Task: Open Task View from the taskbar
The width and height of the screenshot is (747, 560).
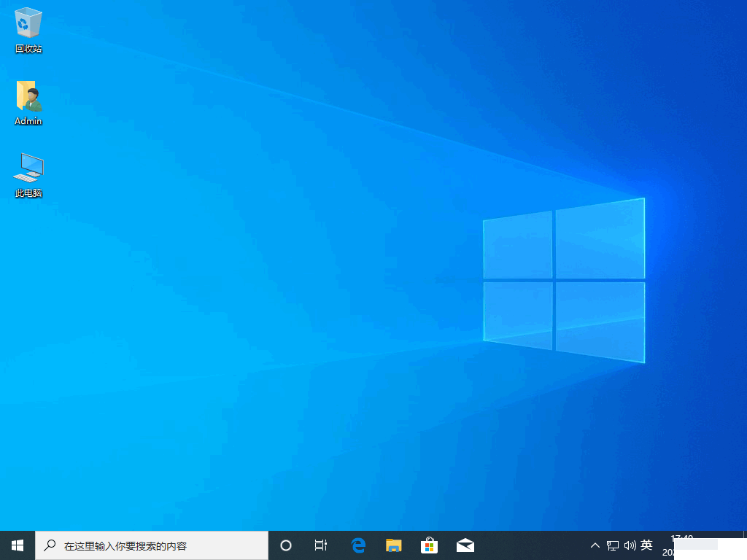Action: tap(321, 545)
